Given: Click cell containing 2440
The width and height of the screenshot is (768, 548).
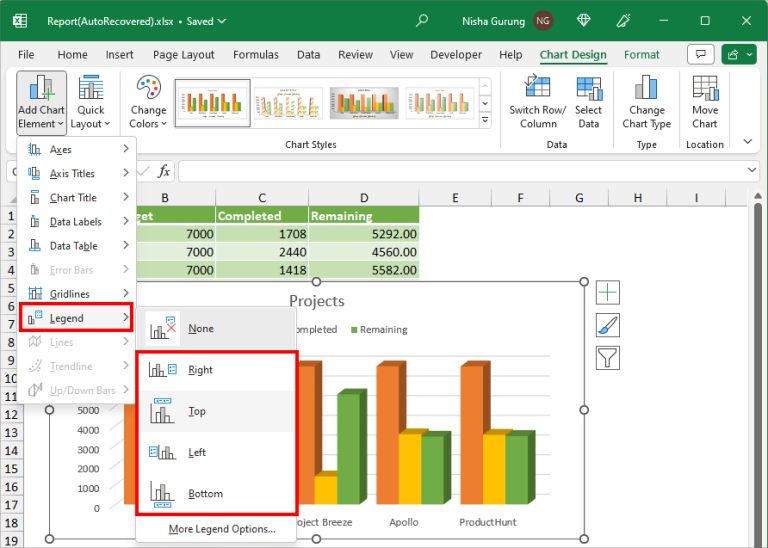Looking at the screenshot, I should click(x=262, y=252).
